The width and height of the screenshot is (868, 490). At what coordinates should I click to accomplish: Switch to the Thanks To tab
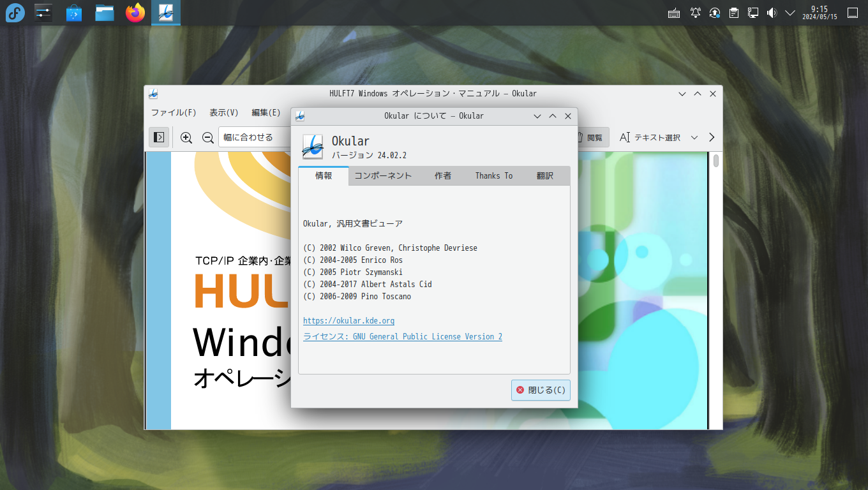click(x=494, y=175)
